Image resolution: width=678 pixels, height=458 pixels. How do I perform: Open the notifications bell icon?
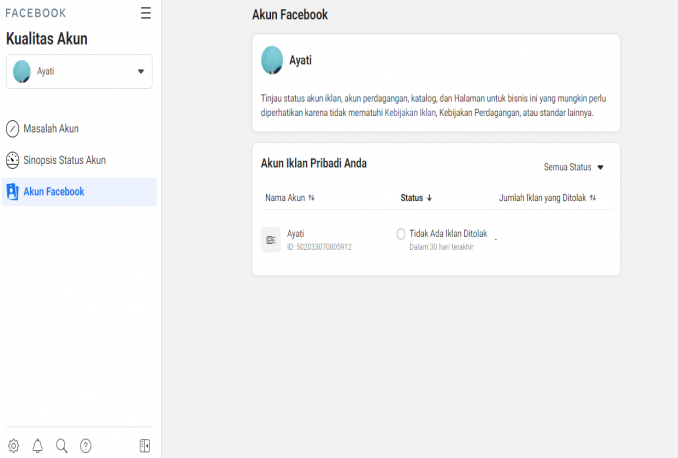[38, 446]
